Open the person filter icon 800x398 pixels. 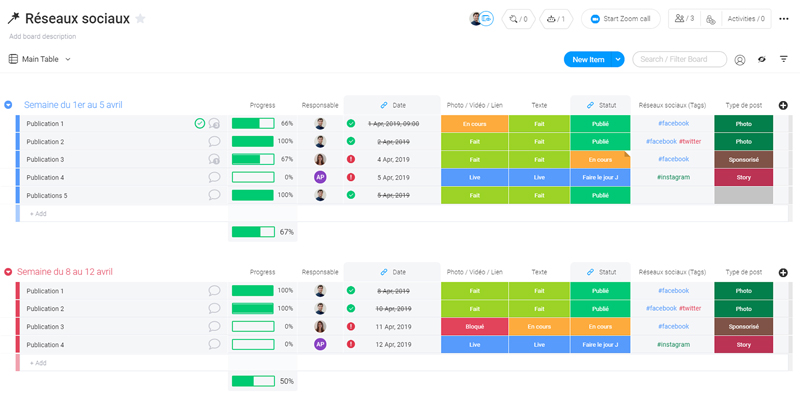click(739, 60)
